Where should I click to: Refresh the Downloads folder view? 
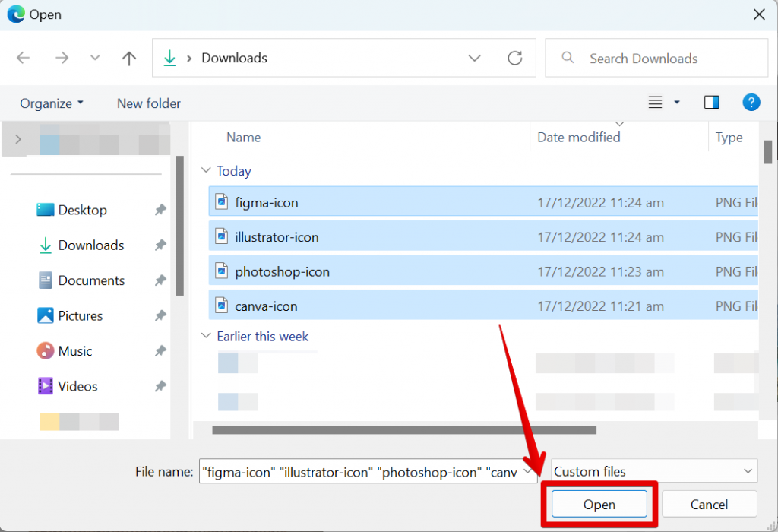point(515,59)
